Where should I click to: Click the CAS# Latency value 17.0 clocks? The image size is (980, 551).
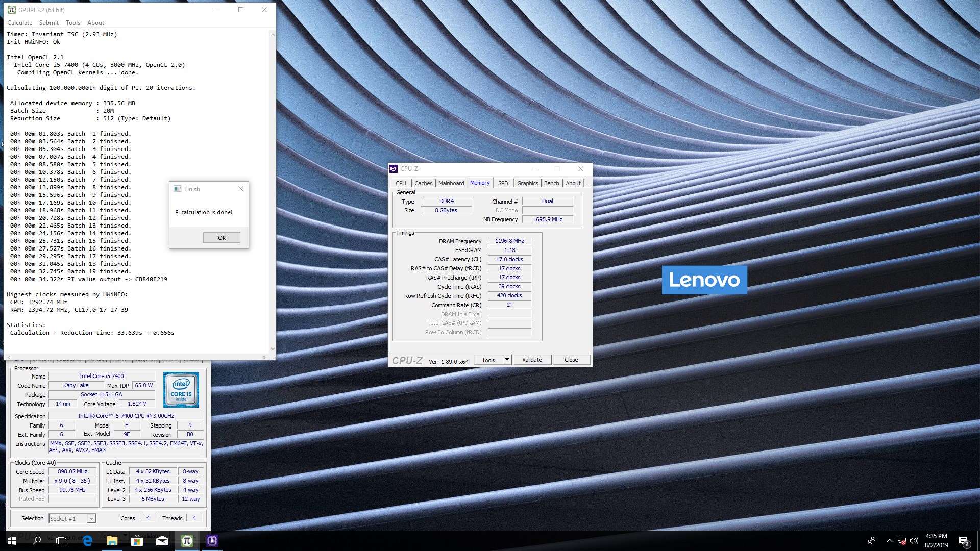pos(509,259)
